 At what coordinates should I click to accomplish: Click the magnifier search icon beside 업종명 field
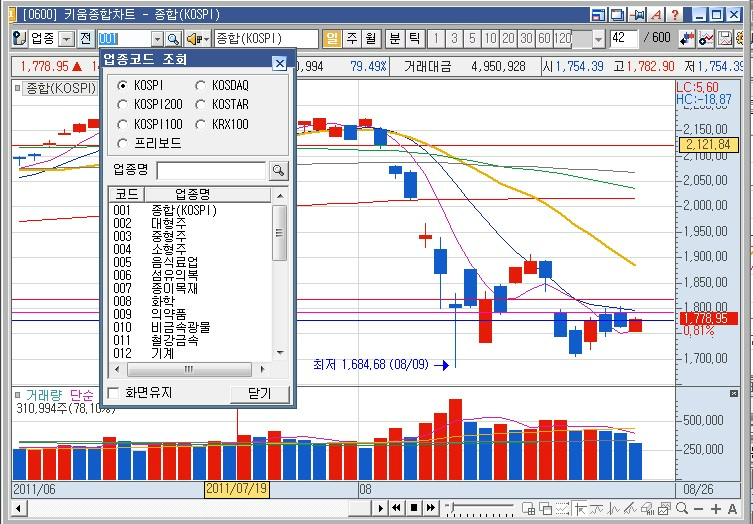[x=279, y=171]
